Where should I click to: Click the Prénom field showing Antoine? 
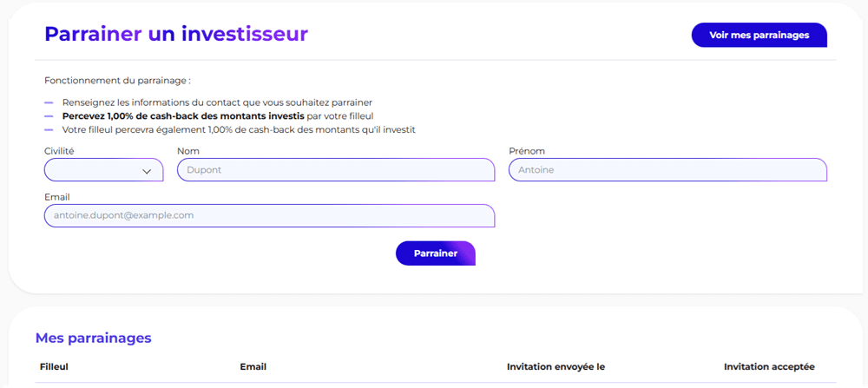667,170
